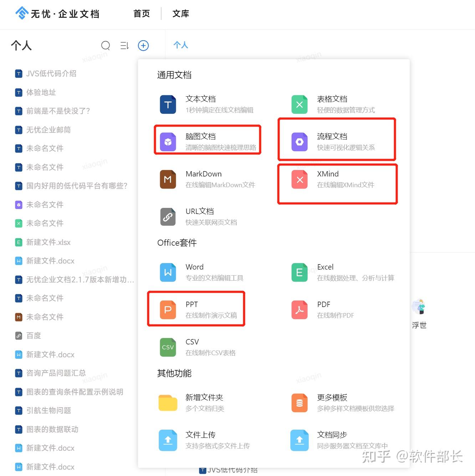Click the 个人 breadcrumb link
Viewport: 475px width, 476px height.
(181, 45)
